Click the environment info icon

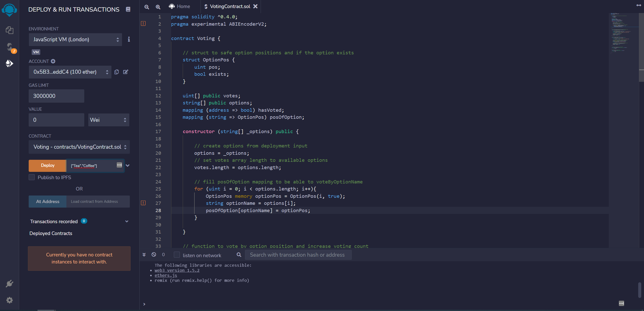129,39
